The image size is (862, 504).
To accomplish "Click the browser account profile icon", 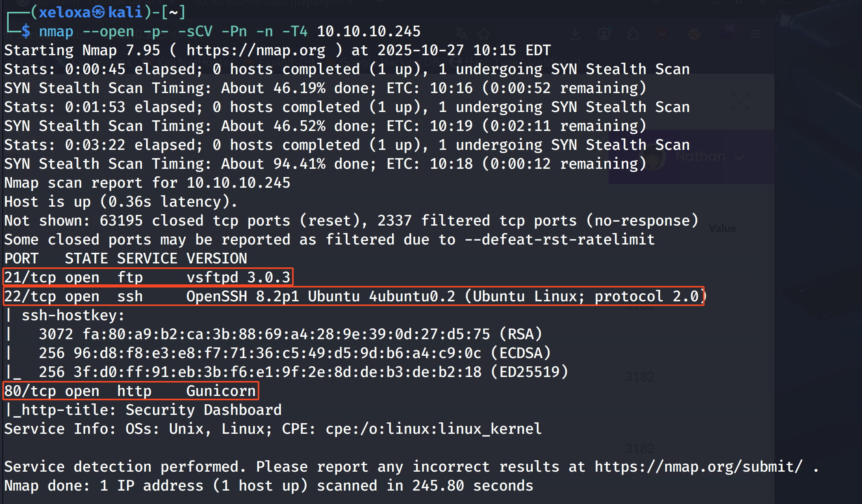I will [x=603, y=34].
